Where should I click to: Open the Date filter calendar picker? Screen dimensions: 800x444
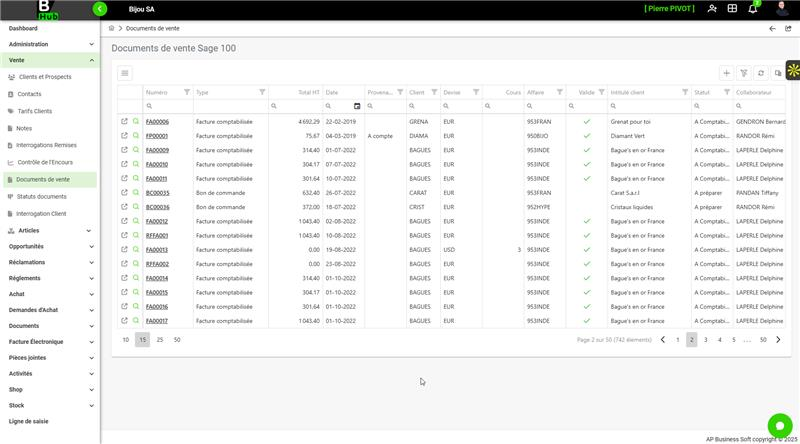pyautogui.click(x=357, y=106)
